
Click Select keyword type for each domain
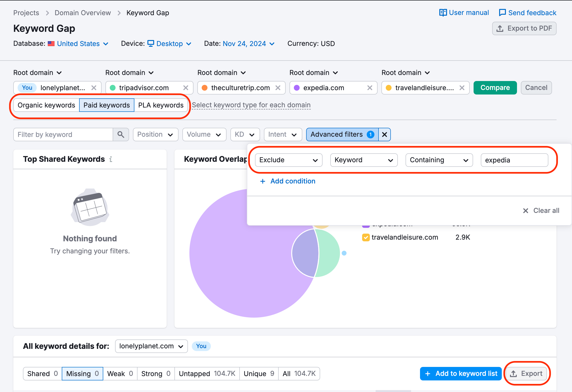point(251,105)
